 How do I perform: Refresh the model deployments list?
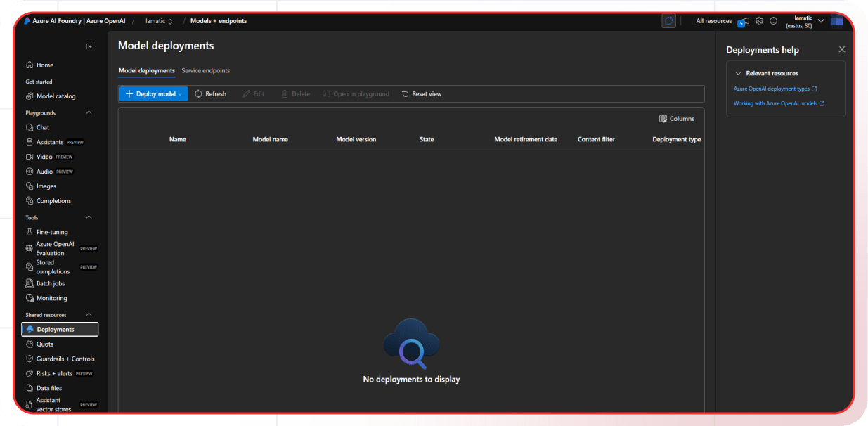click(210, 93)
